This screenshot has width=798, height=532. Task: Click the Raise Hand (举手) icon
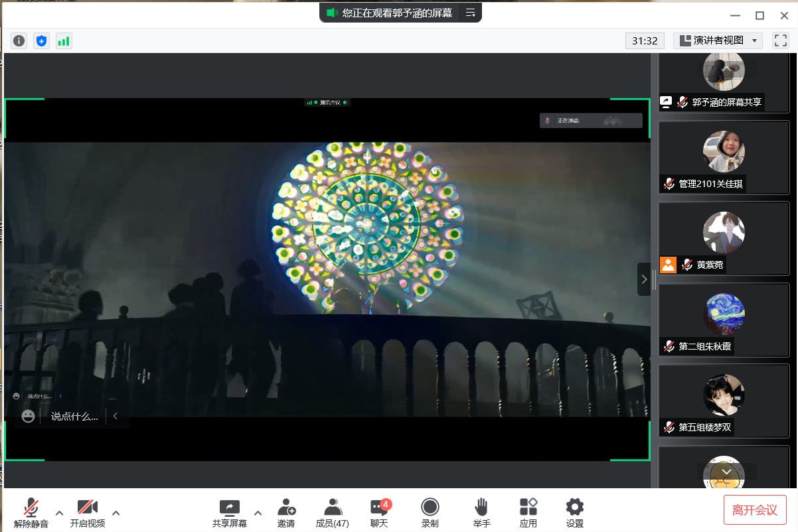(x=481, y=513)
